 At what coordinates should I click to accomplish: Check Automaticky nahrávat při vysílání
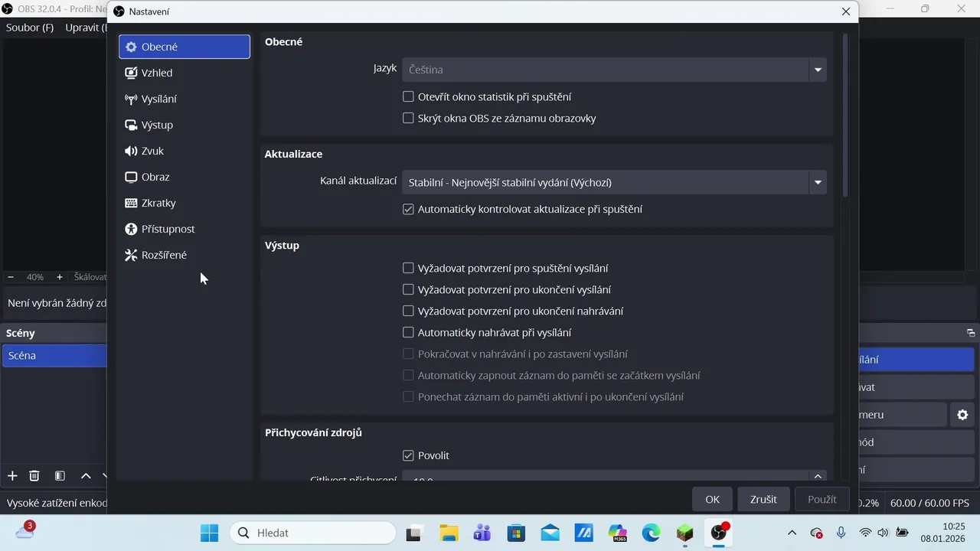408,333
